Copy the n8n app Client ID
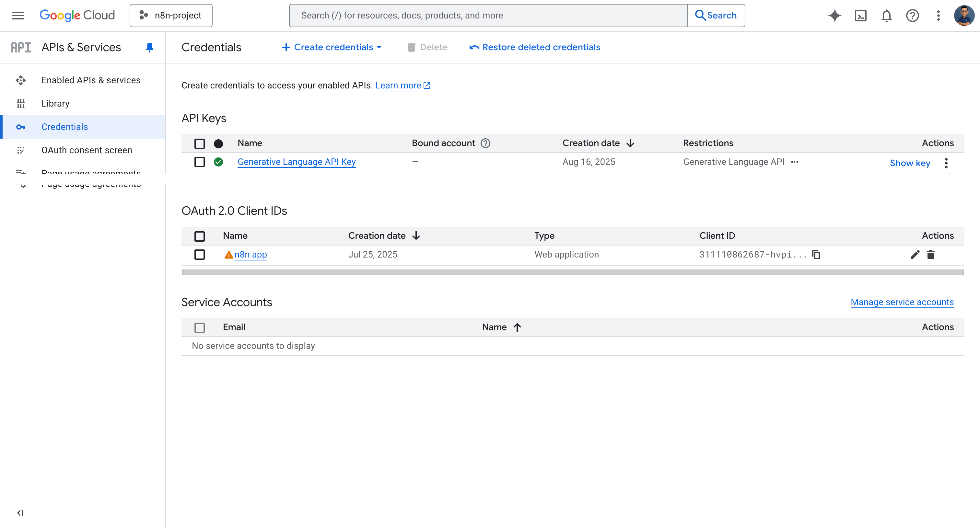The image size is (980, 528). point(816,255)
